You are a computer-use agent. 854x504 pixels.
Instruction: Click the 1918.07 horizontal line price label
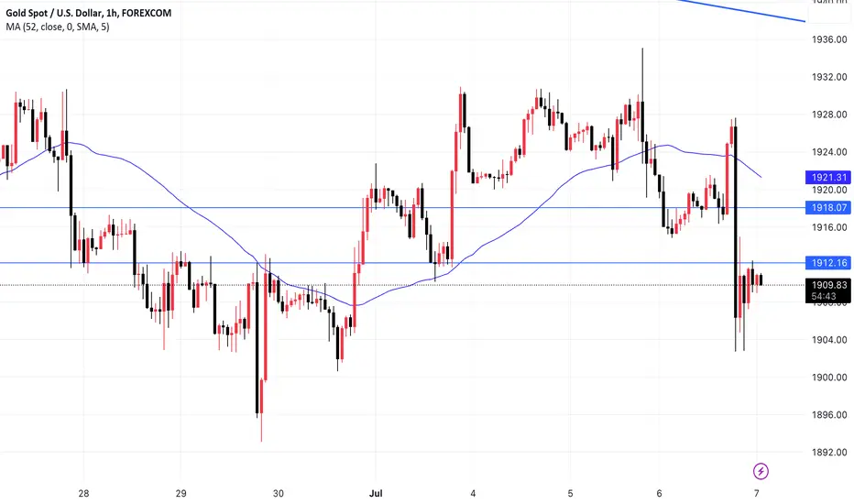(x=827, y=208)
